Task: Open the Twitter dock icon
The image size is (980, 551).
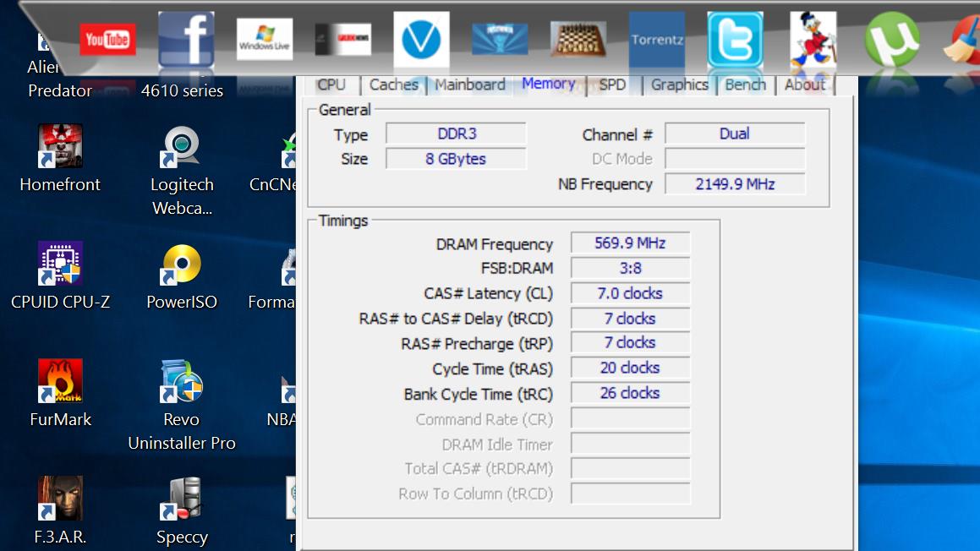Action: (x=735, y=40)
